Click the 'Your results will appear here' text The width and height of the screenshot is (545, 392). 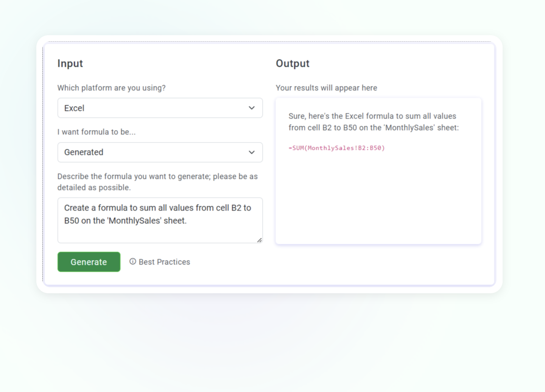pyautogui.click(x=326, y=87)
